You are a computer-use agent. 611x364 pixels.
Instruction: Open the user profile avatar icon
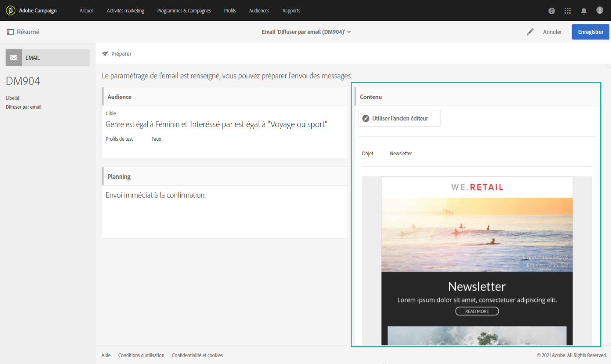(x=600, y=10)
